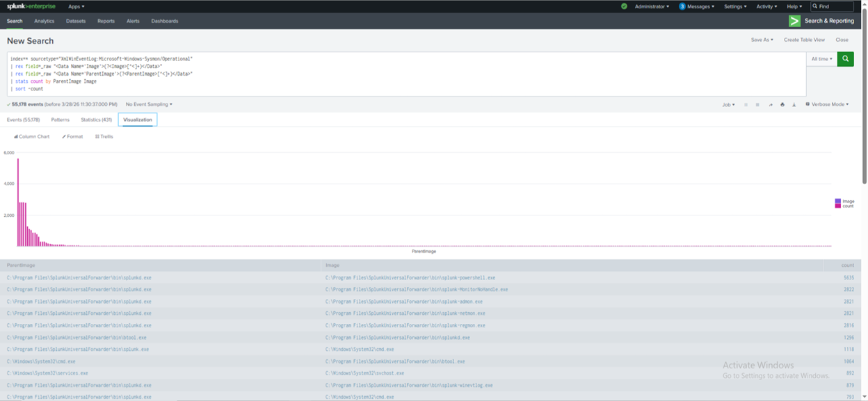Change the Verbose Mode search setting
This screenshot has width=868, height=401.
click(827, 104)
